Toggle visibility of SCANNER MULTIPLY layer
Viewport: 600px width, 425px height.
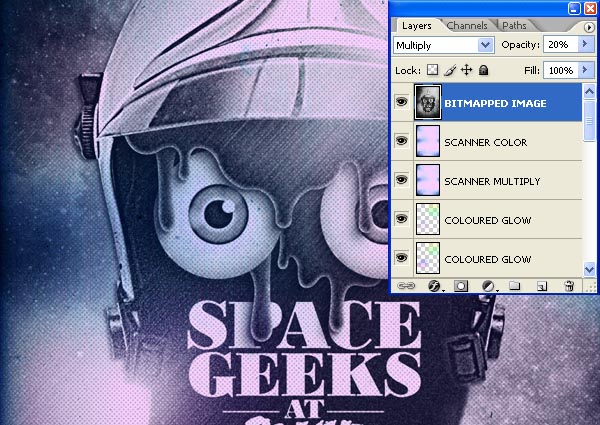[x=401, y=180]
